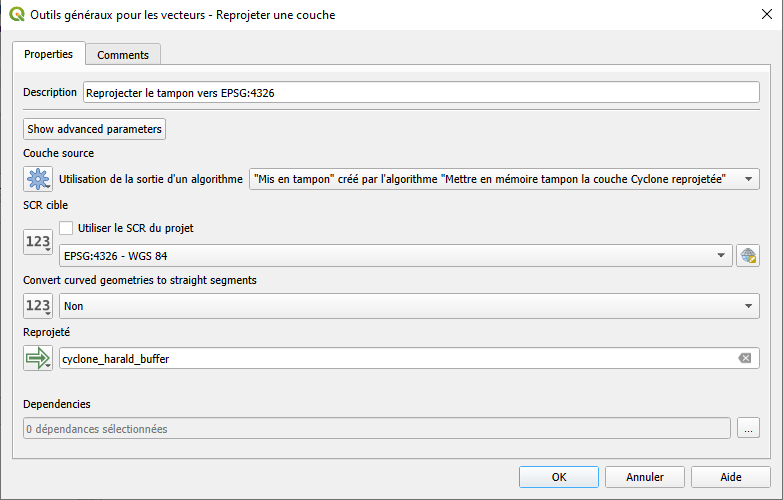The width and height of the screenshot is (783, 500).
Task: Open the CRS selector globe icon
Action: (747, 256)
